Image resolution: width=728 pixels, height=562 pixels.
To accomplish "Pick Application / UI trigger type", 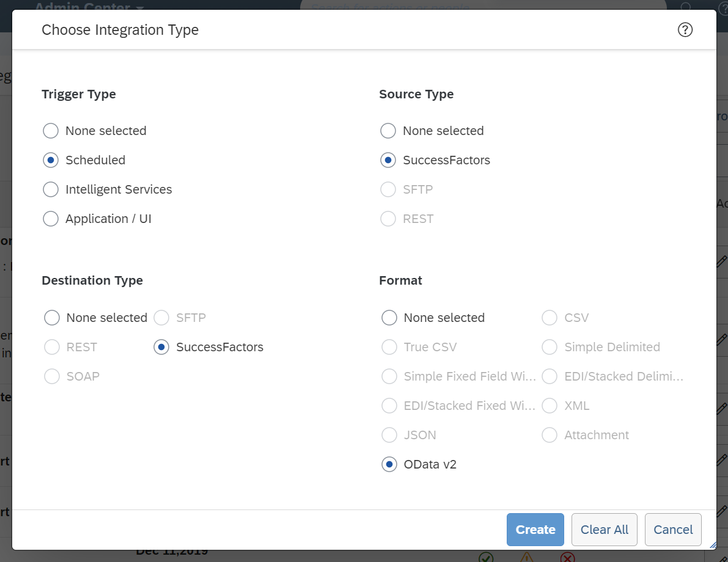I will (x=51, y=219).
